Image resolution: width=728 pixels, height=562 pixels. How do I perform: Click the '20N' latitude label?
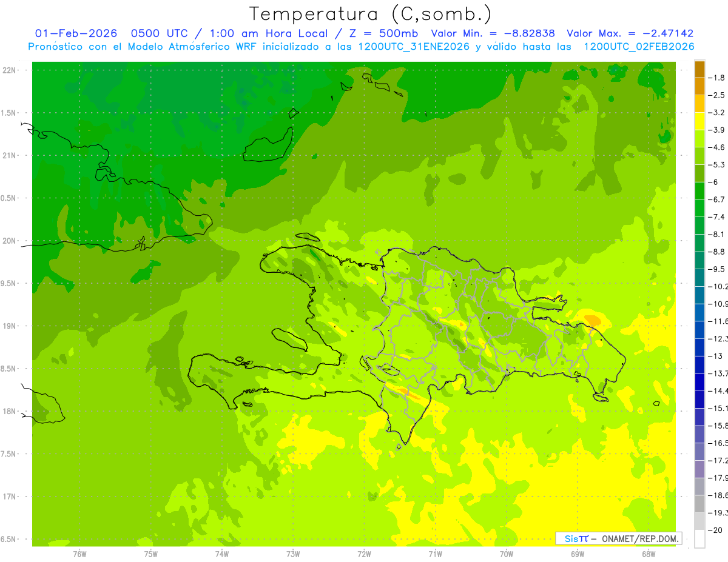tap(10, 241)
